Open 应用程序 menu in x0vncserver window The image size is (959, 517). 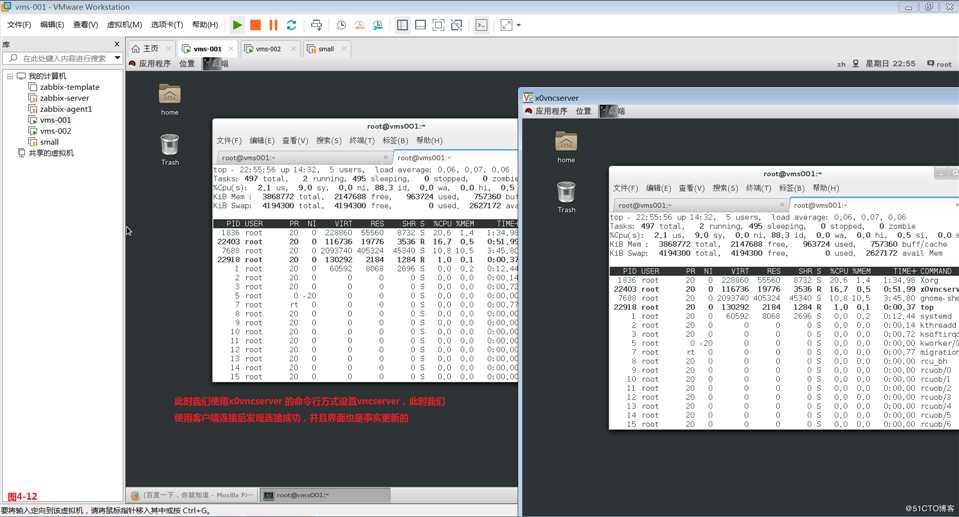[x=550, y=111]
